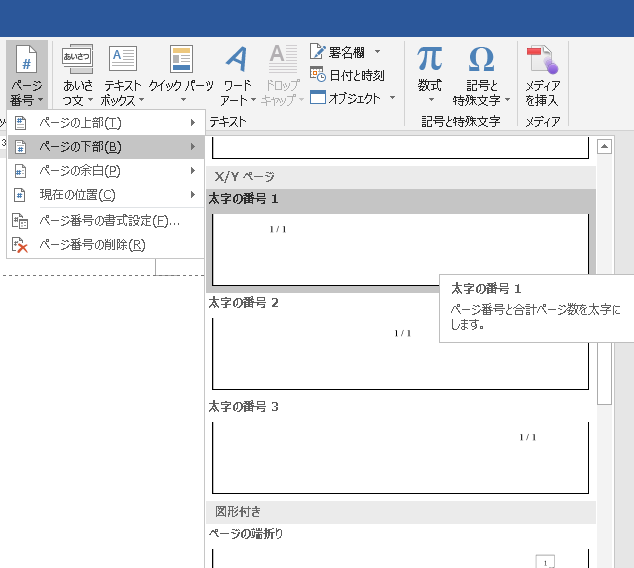Choose Remove Page Numbers (ページ番号の削除)
The width and height of the screenshot is (634, 568).
92,245
